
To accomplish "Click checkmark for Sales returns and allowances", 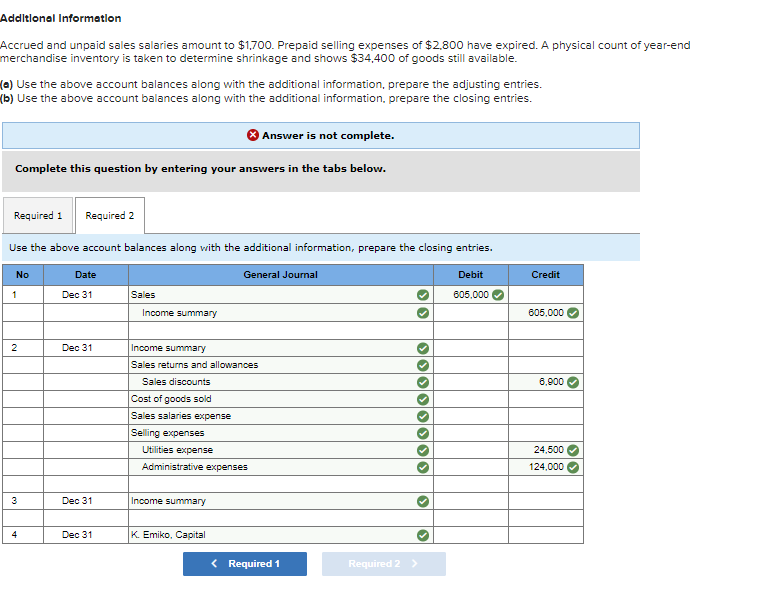I will pyautogui.click(x=423, y=365).
